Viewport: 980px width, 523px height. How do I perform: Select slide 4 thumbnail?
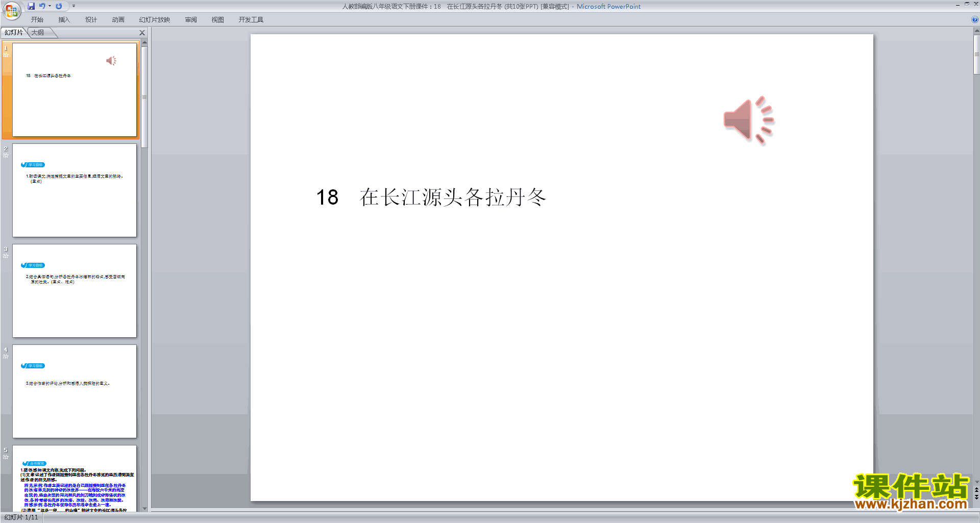tap(75, 391)
